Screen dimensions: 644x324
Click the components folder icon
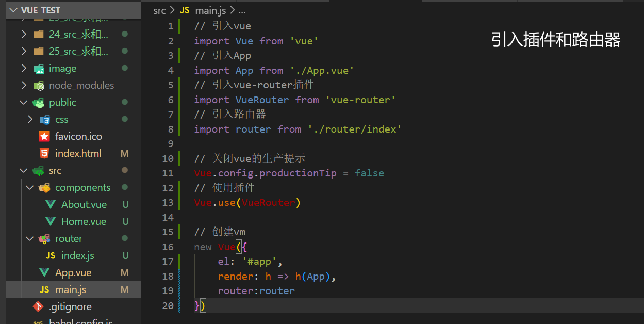44,187
